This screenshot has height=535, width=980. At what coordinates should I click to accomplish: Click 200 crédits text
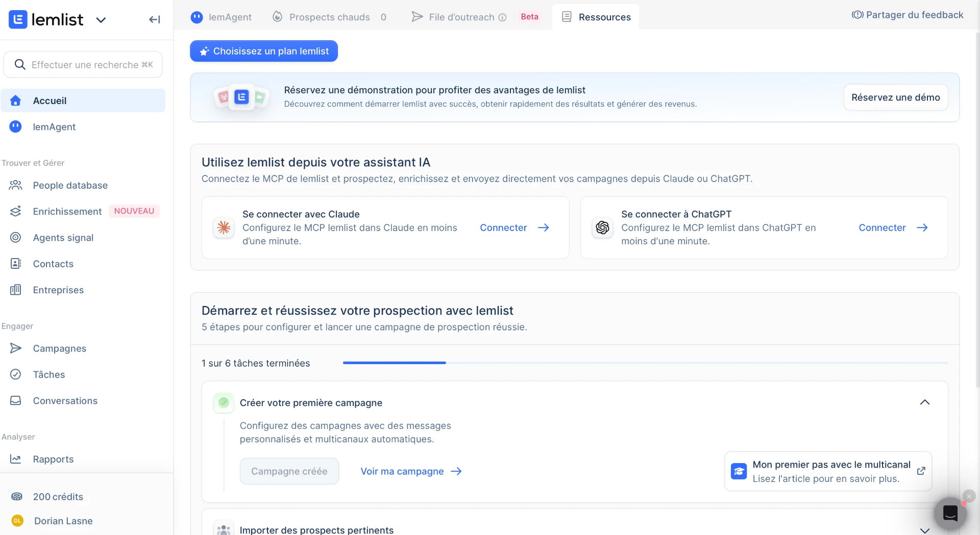pyautogui.click(x=58, y=496)
